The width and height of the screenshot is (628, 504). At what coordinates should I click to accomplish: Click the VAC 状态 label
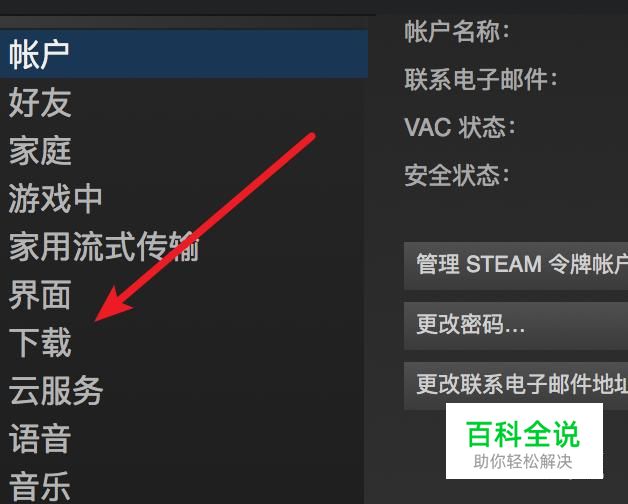click(459, 127)
